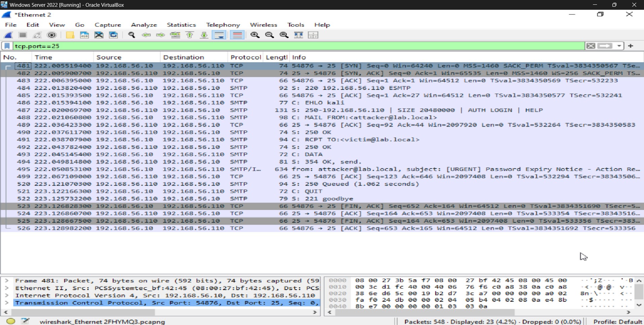Clear the display filter
644x325 pixels.
point(591,46)
